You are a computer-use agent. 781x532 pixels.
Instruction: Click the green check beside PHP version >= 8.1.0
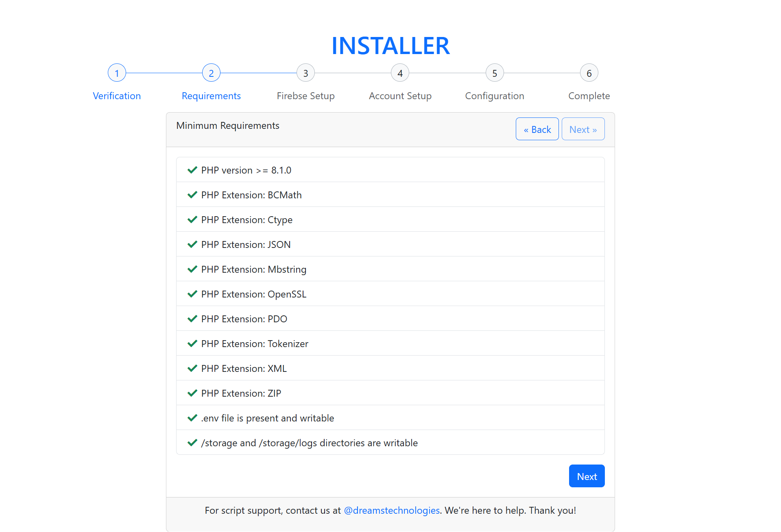[192, 170]
